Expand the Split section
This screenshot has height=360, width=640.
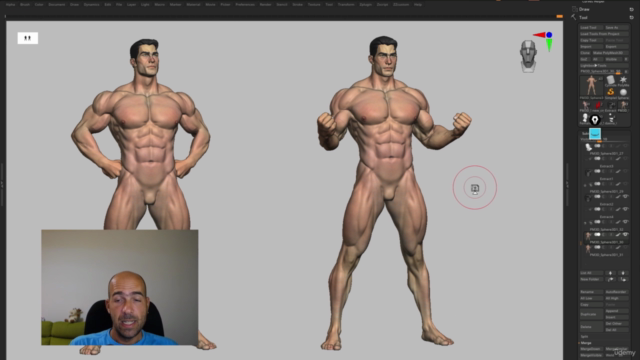584,336
